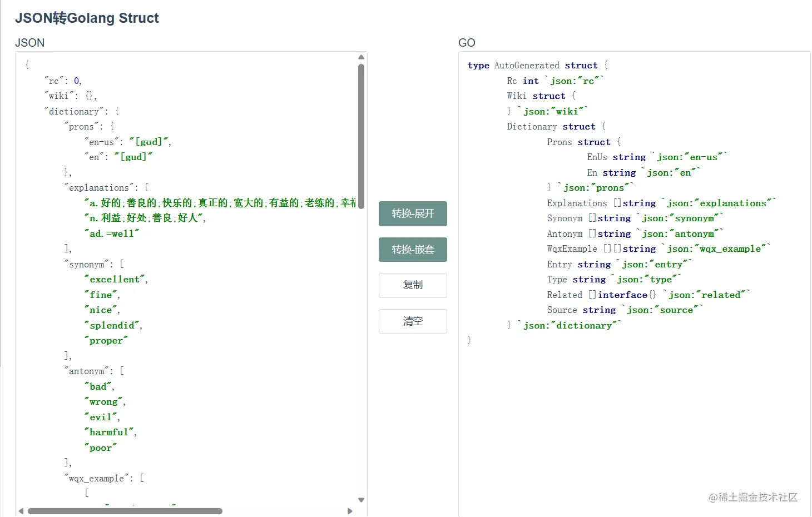Click the "proper" synonym value
Viewport: 812px width, 517px height.
coord(106,341)
